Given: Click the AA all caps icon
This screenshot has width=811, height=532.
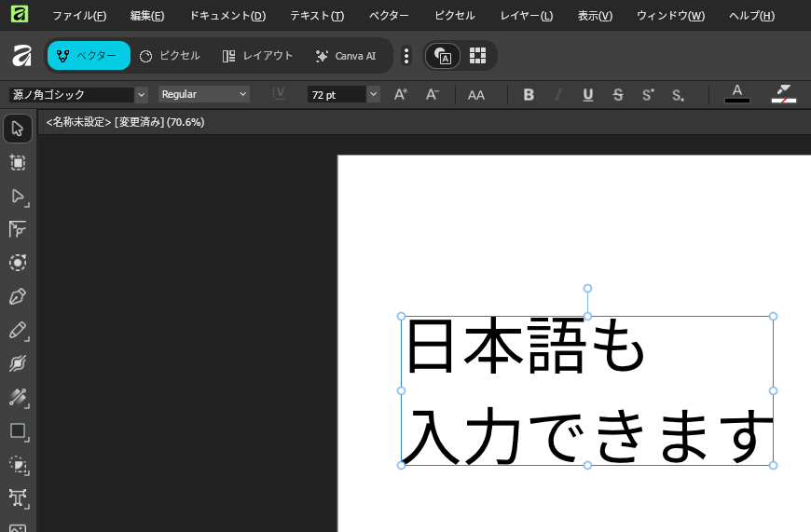Looking at the screenshot, I should [475, 95].
